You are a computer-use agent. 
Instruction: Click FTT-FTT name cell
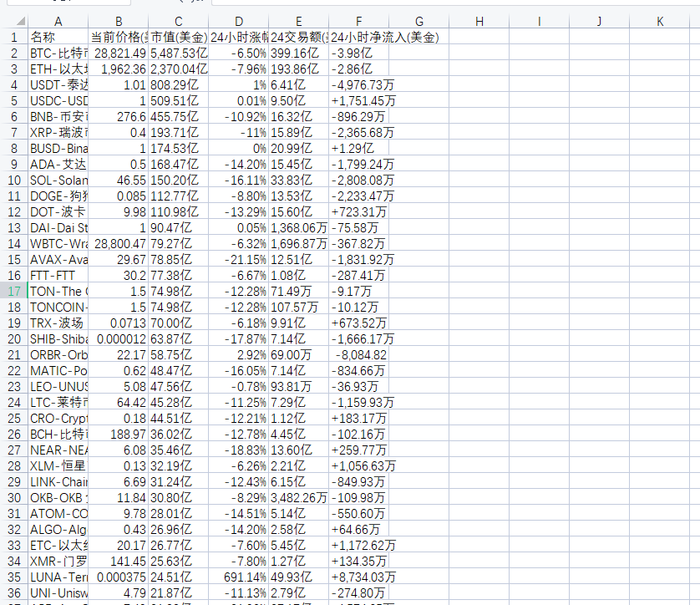point(58,276)
